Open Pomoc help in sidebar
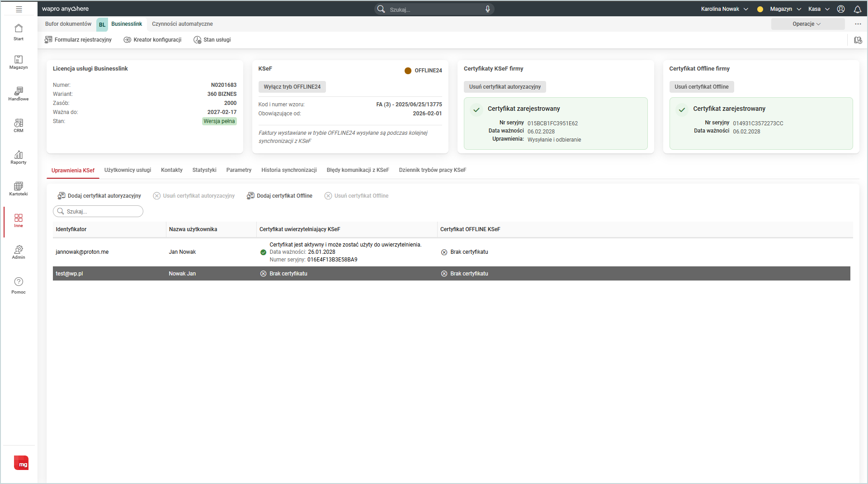This screenshot has height=484, width=868. (19, 285)
